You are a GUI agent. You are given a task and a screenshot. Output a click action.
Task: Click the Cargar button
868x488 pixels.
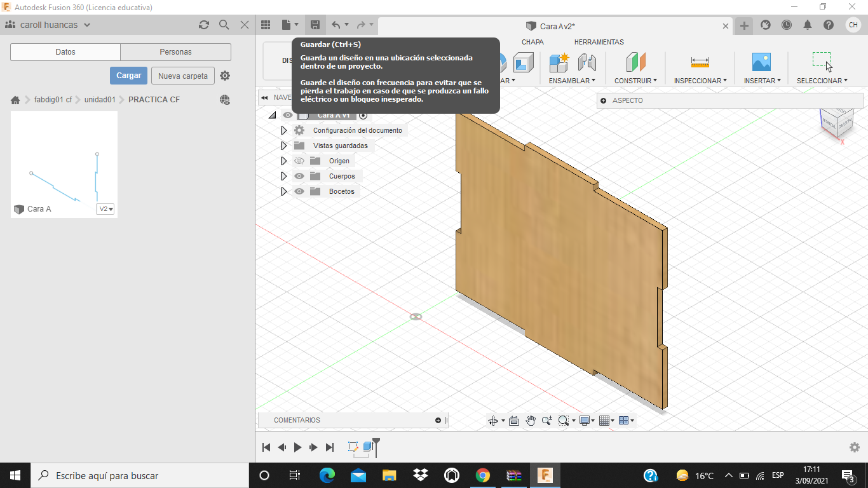click(128, 76)
